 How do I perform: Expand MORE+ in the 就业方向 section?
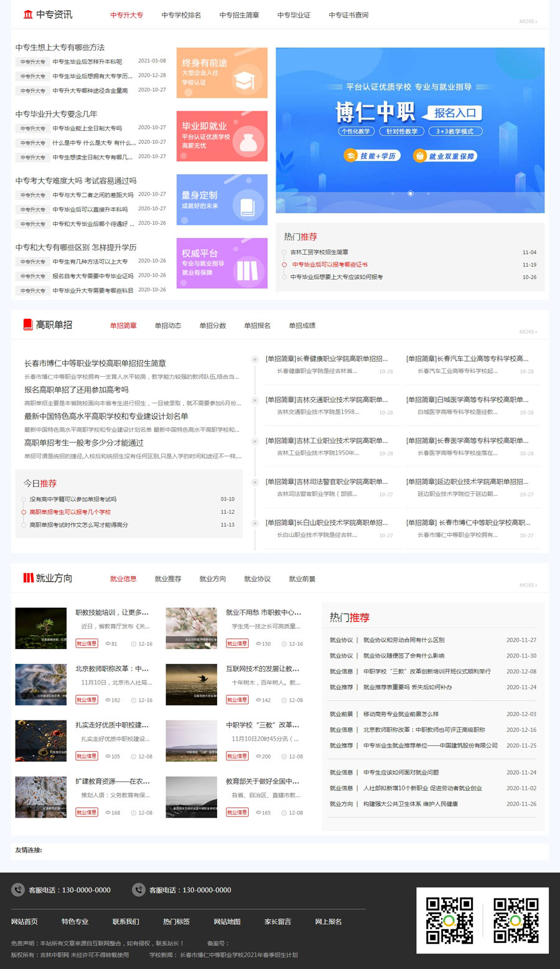tap(528, 585)
